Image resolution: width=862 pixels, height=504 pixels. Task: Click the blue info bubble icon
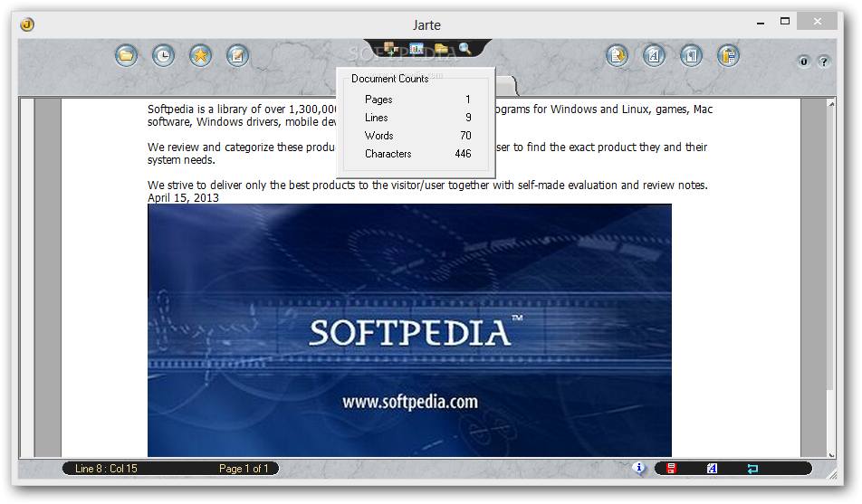click(x=639, y=468)
